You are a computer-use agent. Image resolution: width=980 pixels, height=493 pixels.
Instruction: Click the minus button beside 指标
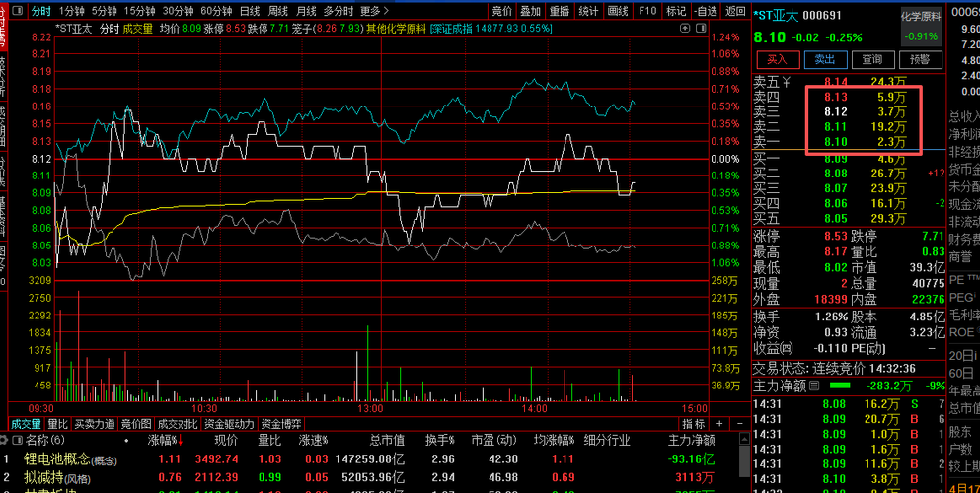(740, 424)
